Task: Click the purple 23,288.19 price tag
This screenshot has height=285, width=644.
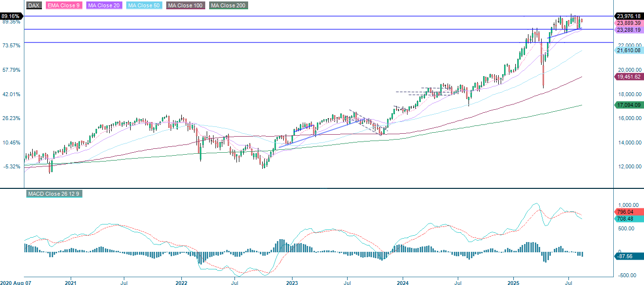Action: [628, 30]
